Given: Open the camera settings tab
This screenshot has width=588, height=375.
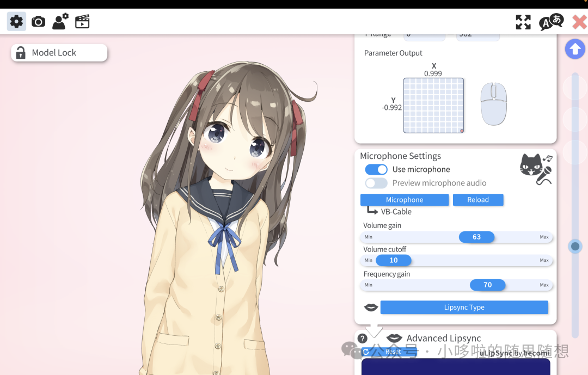Looking at the screenshot, I should (x=38, y=22).
